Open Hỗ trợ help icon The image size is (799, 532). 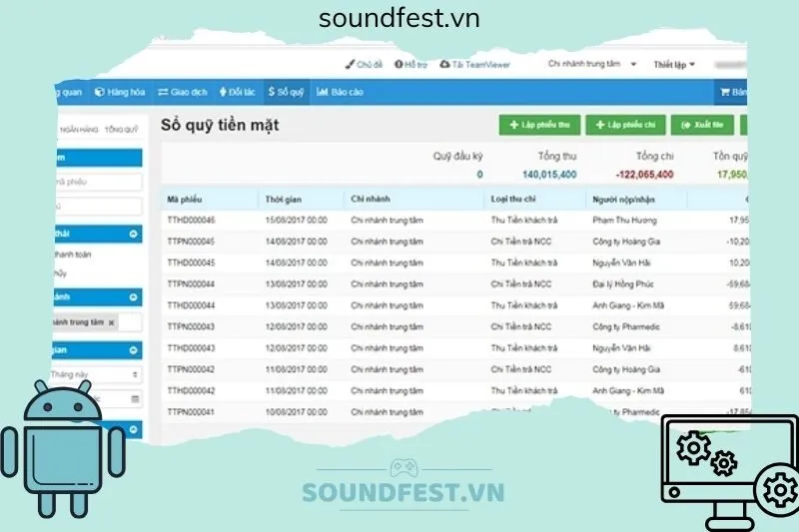[x=399, y=64]
